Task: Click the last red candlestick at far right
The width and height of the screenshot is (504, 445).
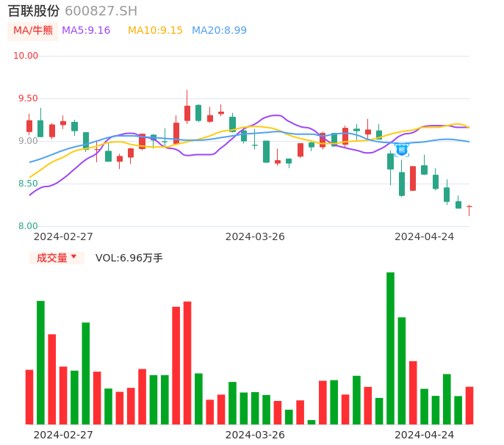Action: click(469, 208)
